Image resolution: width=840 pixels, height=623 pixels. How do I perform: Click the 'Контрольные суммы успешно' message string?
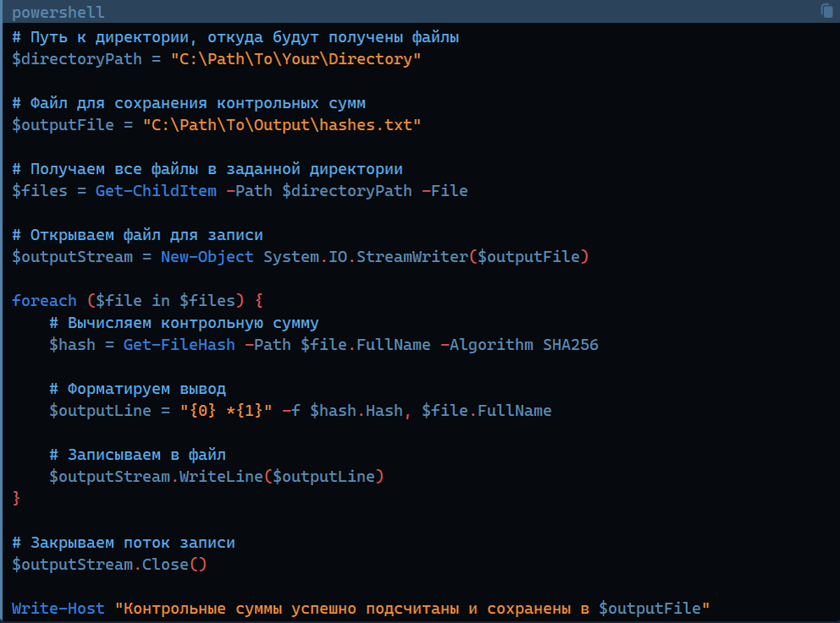(412, 609)
